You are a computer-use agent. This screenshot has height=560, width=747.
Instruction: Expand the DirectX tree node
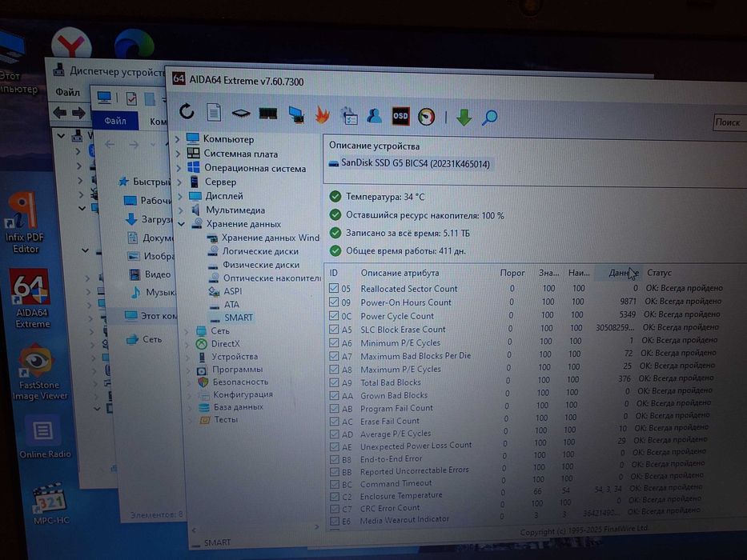point(187,344)
